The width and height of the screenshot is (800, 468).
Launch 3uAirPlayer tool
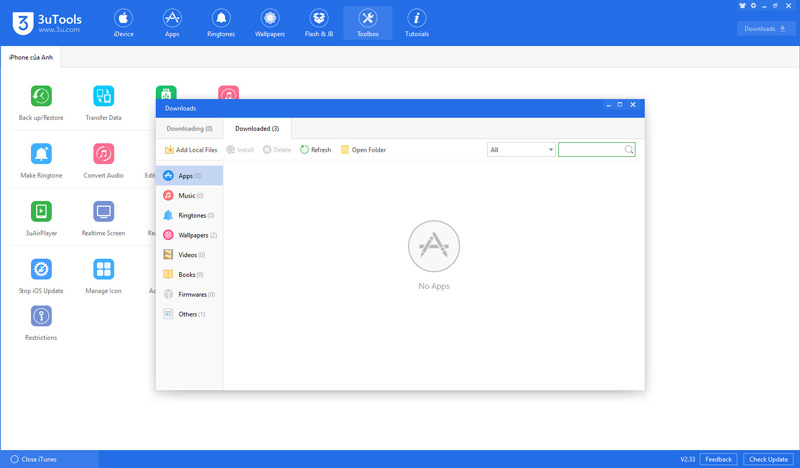point(41,218)
